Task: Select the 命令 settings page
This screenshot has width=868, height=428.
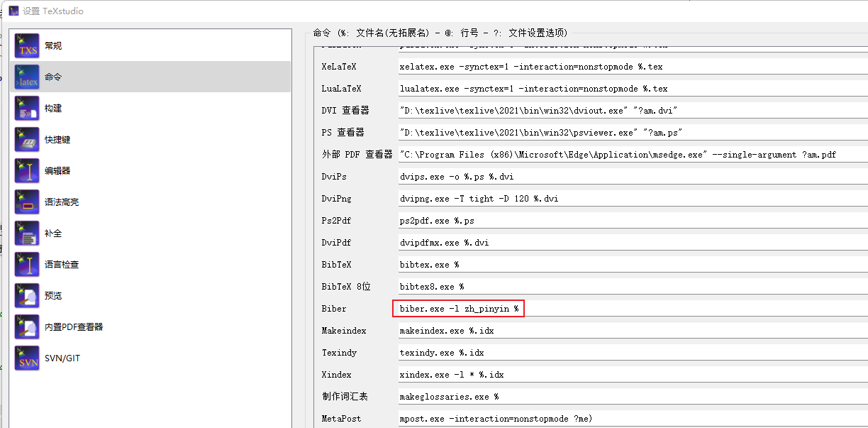Action: (x=150, y=77)
